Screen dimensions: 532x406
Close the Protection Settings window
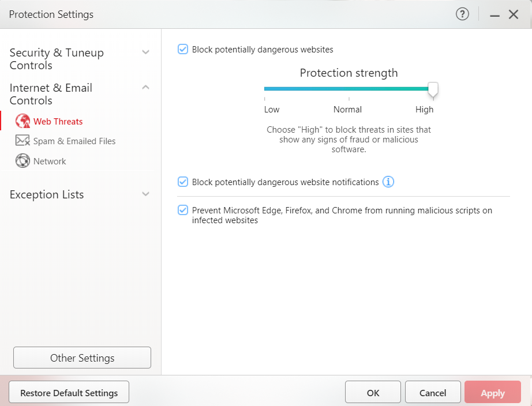coord(514,14)
